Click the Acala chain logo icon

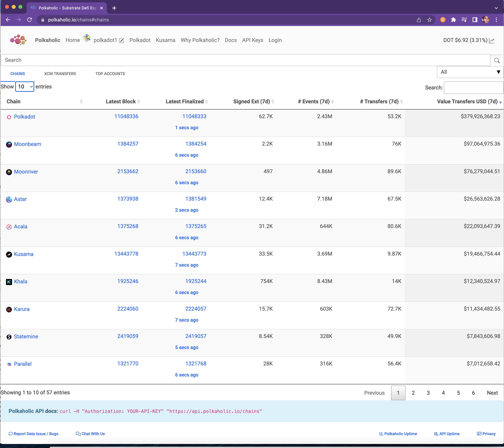(9, 227)
